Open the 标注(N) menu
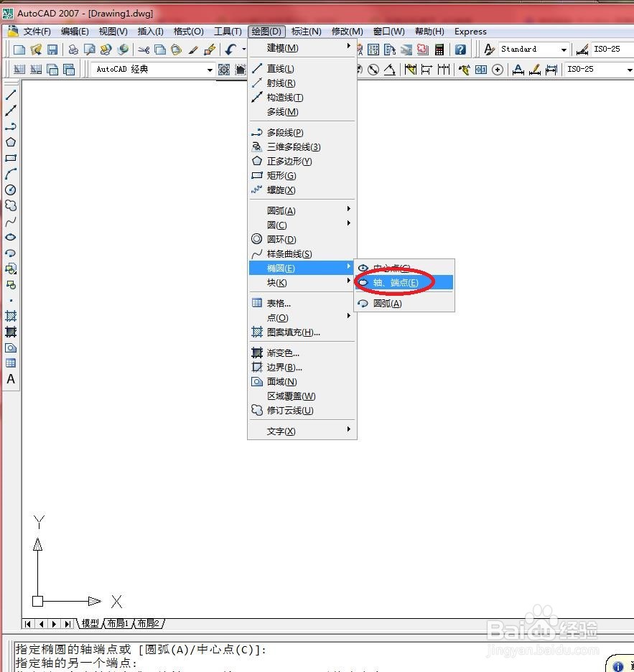 [306, 32]
